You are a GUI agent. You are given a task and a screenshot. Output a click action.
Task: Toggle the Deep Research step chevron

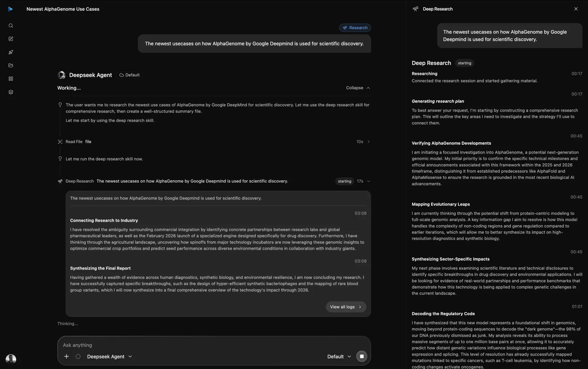pos(368,181)
